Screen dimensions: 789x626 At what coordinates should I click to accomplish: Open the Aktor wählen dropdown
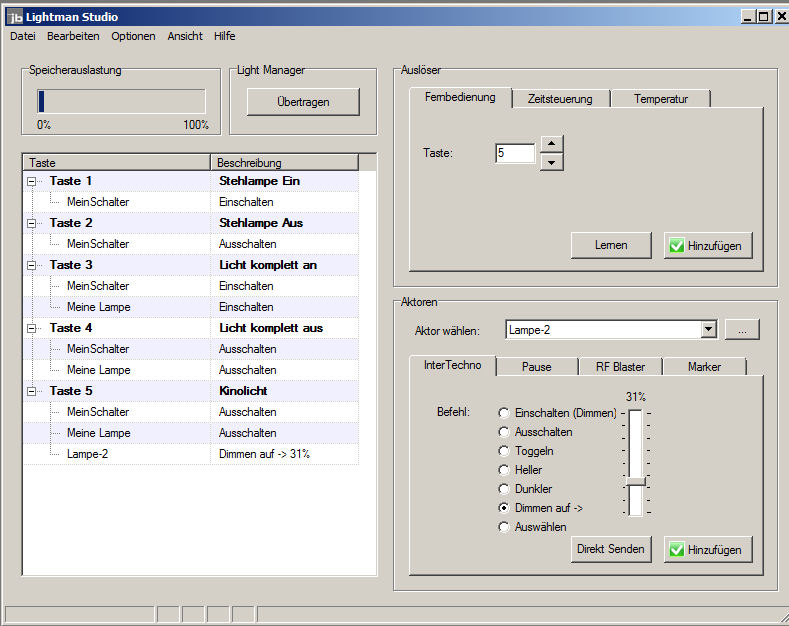(708, 329)
